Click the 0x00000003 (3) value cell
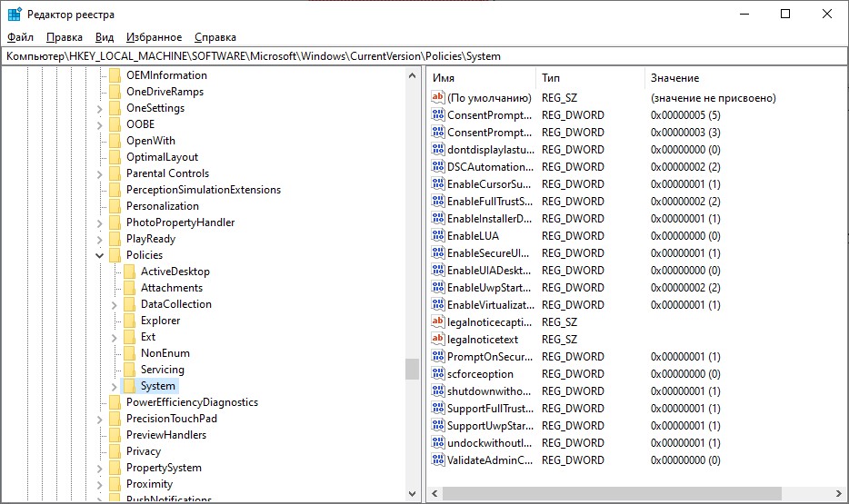Viewport: 849px width, 504px height. tap(685, 133)
